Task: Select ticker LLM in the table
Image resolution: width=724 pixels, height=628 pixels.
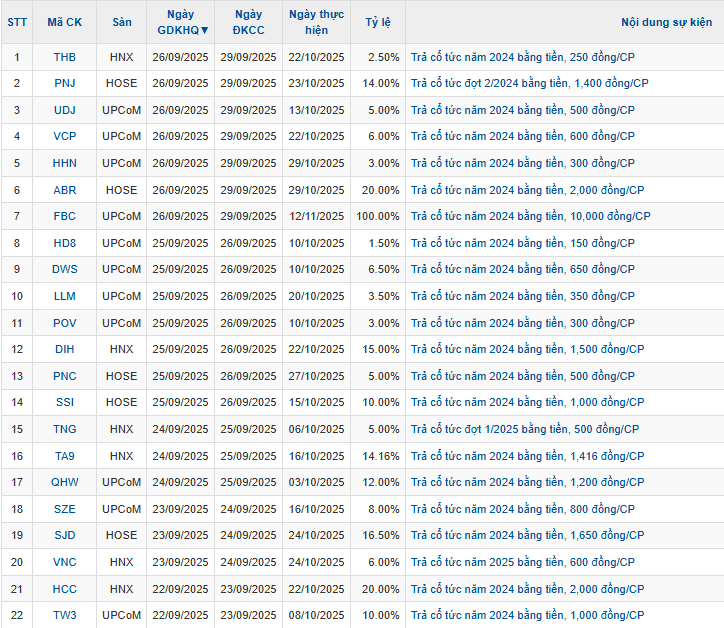Action: coord(64,296)
